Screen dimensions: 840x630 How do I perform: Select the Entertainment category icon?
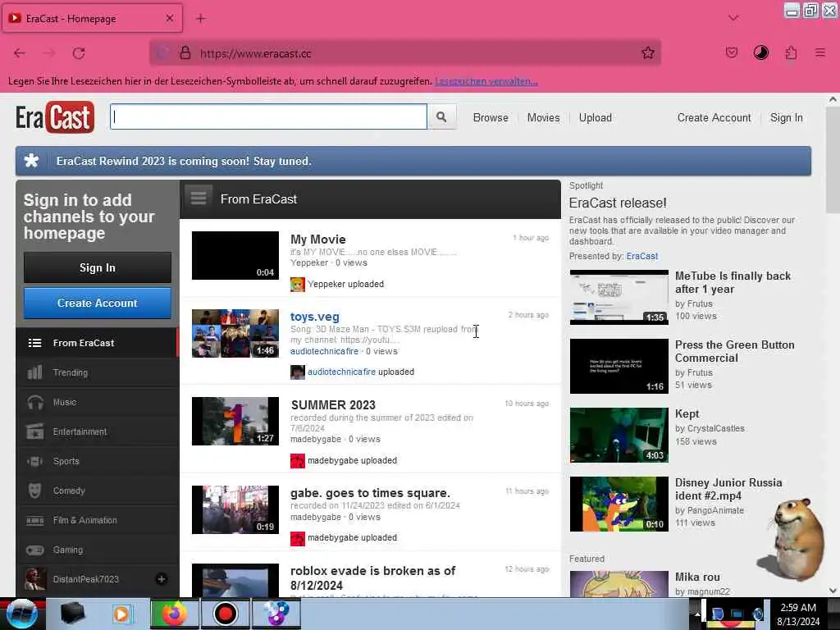click(34, 431)
